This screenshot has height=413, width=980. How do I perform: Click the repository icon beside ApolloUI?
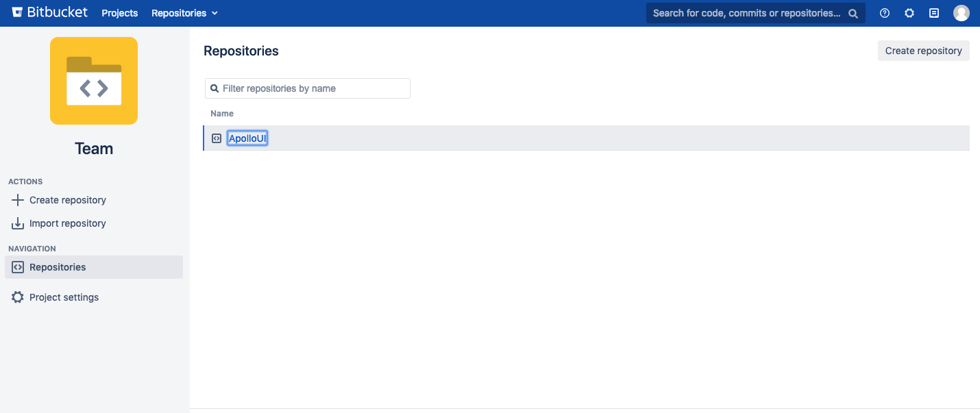point(217,138)
